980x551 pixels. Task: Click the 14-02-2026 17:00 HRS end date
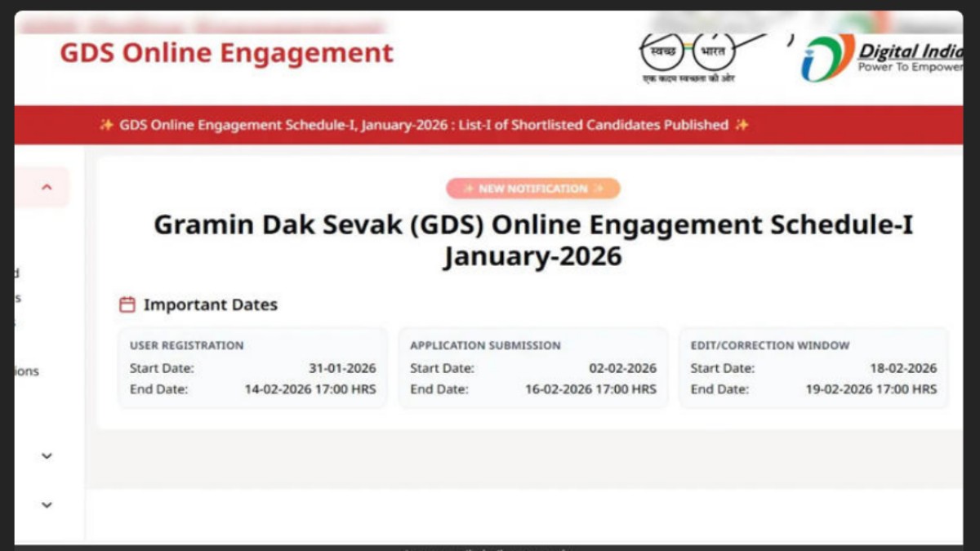(x=310, y=389)
